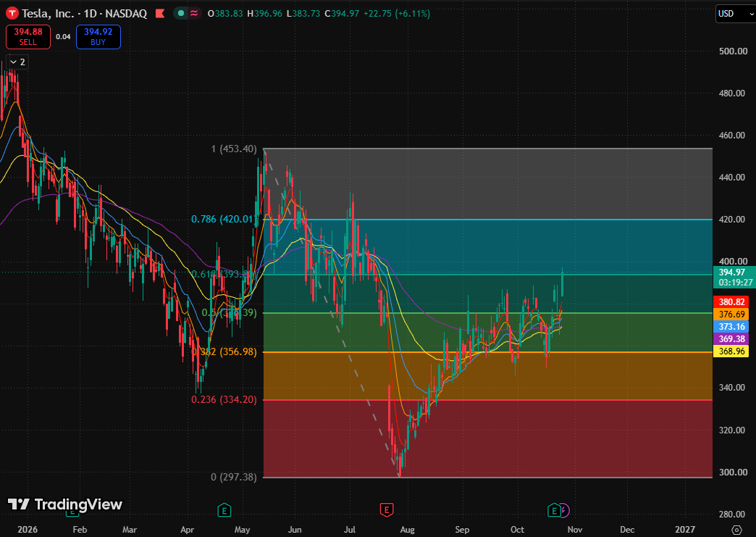The height and width of the screenshot is (537, 756).
Task: Click the Apr time axis label
Action: pos(187,529)
